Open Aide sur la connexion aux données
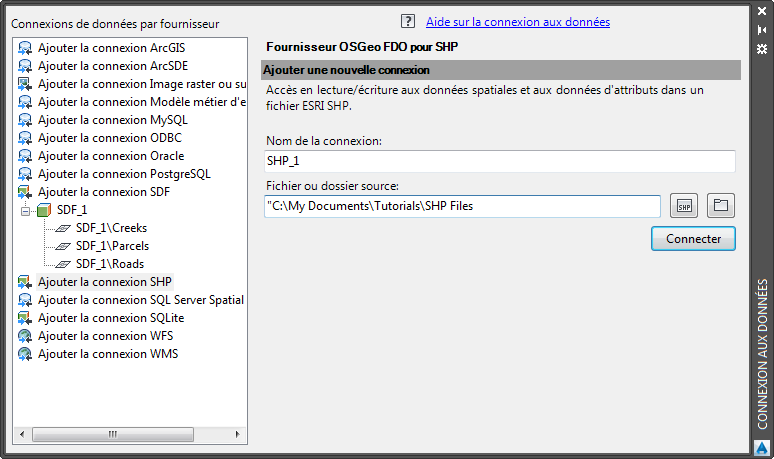 click(x=517, y=21)
